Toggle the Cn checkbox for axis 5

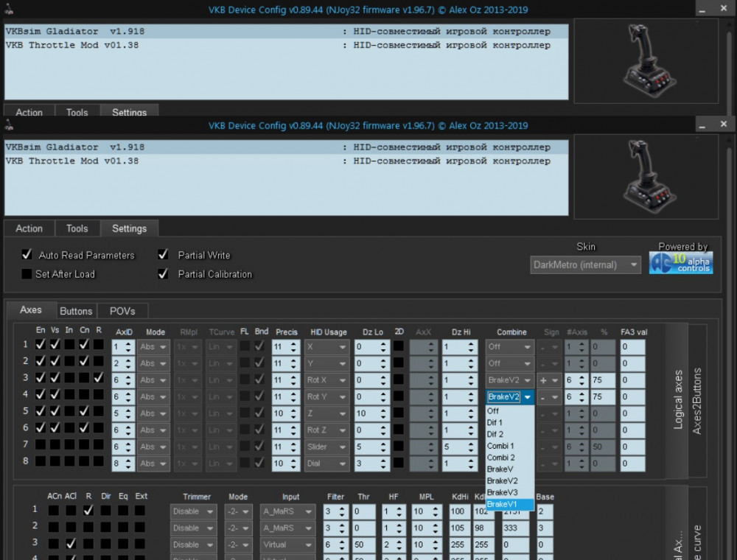pyautogui.click(x=84, y=411)
